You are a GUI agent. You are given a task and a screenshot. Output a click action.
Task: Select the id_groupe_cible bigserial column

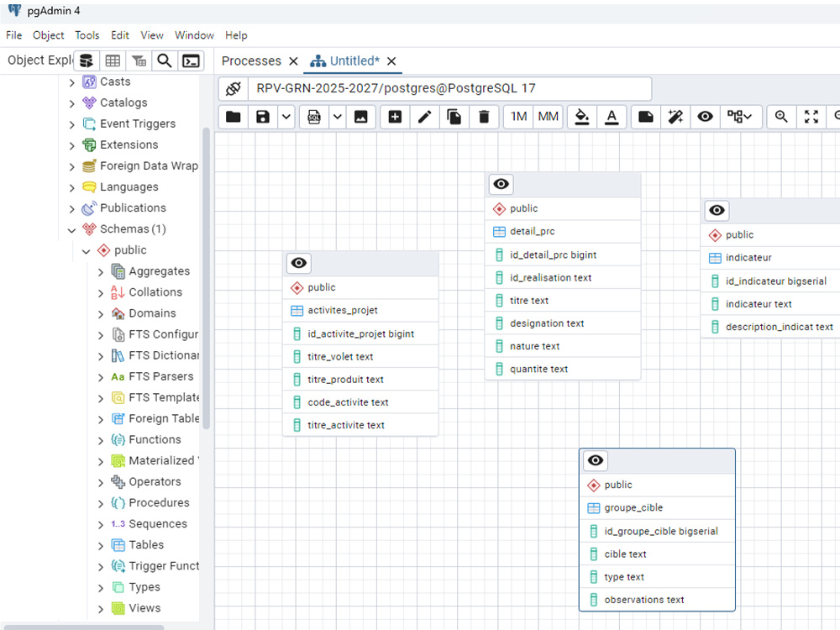[657, 532]
